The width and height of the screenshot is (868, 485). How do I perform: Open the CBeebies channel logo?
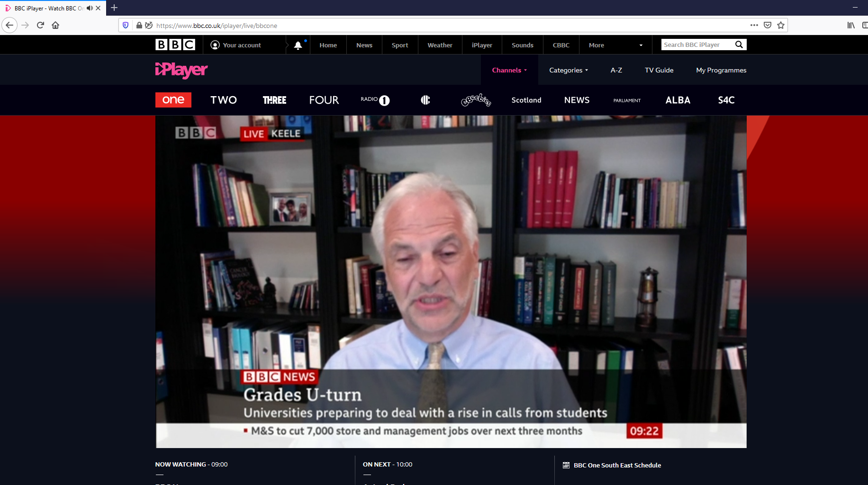tap(476, 100)
